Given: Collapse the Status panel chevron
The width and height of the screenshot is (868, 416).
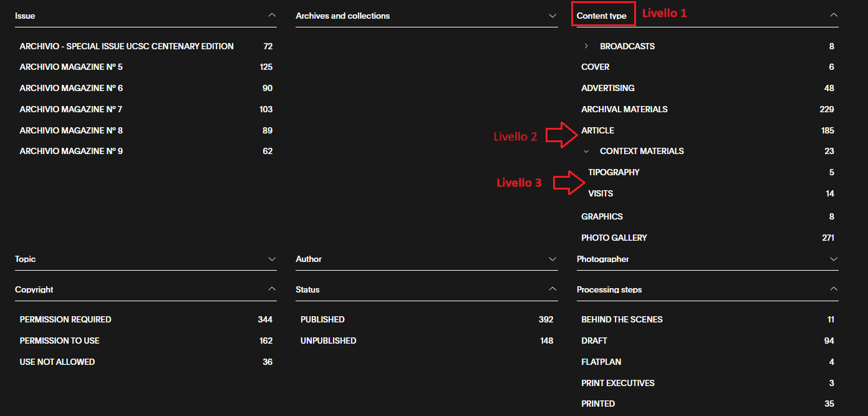Looking at the screenshot, I should point(552,289).
